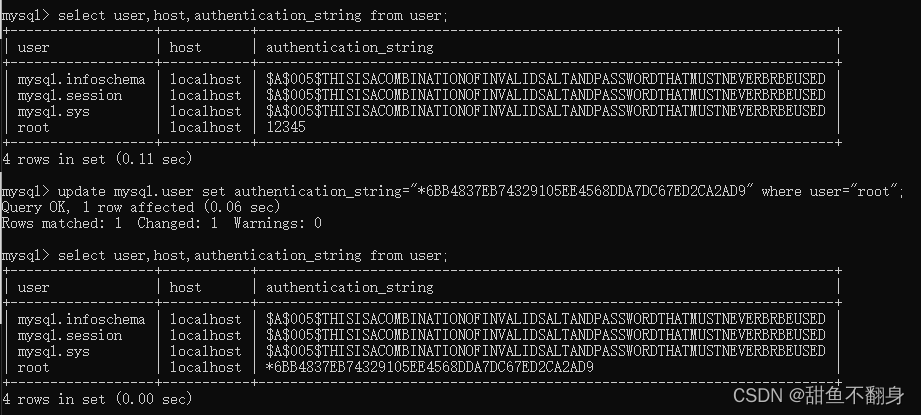Click the user column header in first table
This screenshot has width=921, height=415.
[x=33, y=47]
